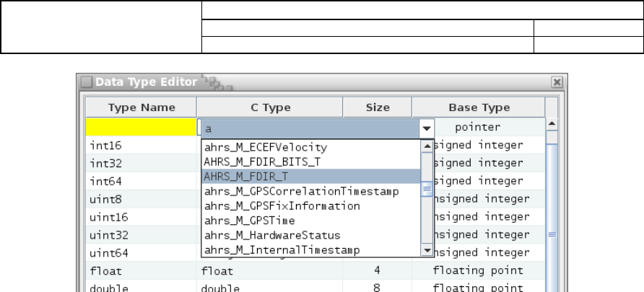Open the C Type combo box arrow
Image resolution: width=644 pixels, height=292 pixels.
[x=427, y=128]
